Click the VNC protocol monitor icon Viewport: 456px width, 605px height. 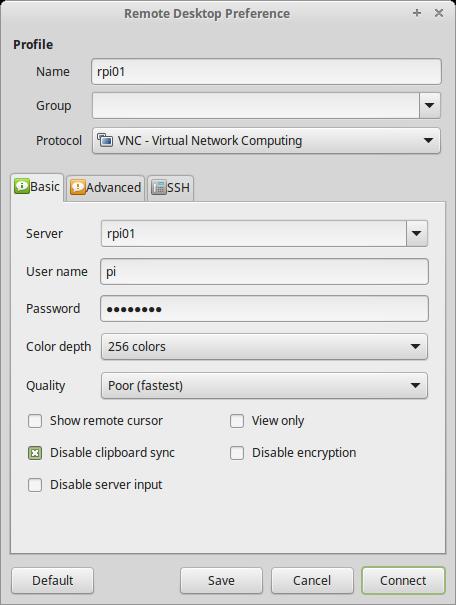tap(105, 140)
